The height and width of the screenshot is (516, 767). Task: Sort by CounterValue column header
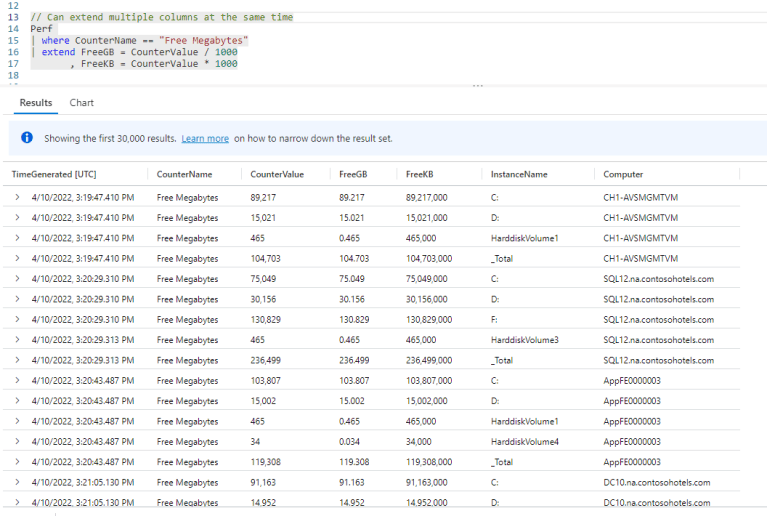pyautogui.click(x=277, y=174)
